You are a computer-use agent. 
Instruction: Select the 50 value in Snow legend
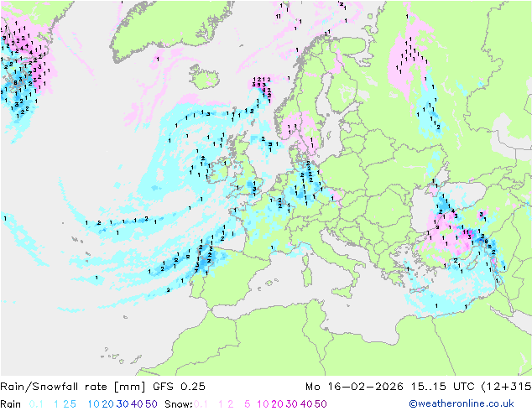point(321,404)
